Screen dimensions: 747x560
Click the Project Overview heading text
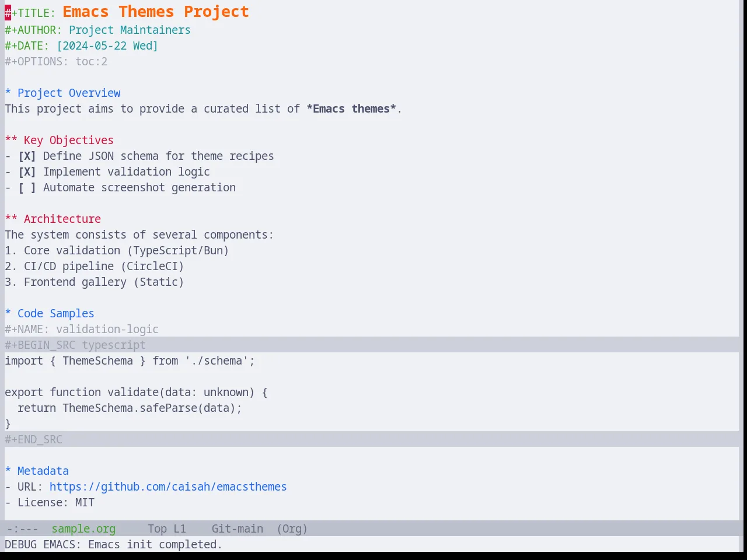click(69, 93)
